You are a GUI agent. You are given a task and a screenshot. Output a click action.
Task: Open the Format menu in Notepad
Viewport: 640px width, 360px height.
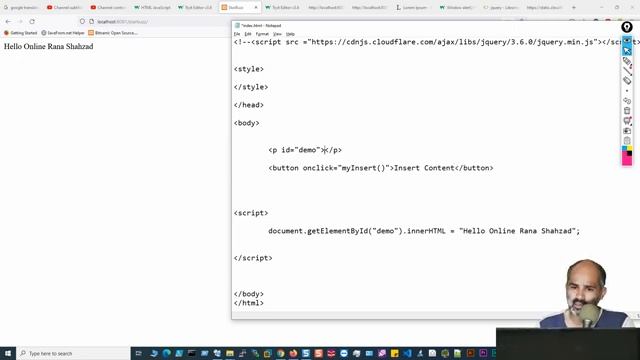262,34
